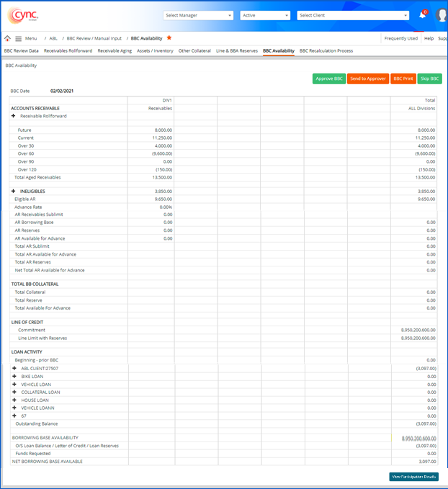Click the Approve BBC button

tap(328, 78)
